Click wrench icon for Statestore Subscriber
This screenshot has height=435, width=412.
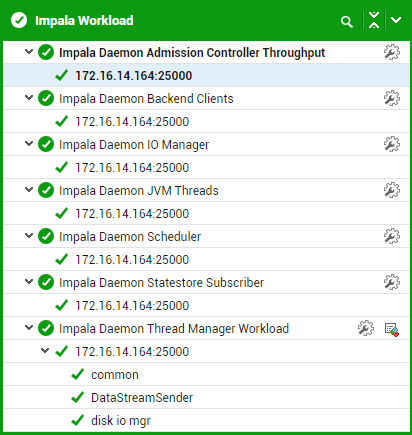[392, 282]
